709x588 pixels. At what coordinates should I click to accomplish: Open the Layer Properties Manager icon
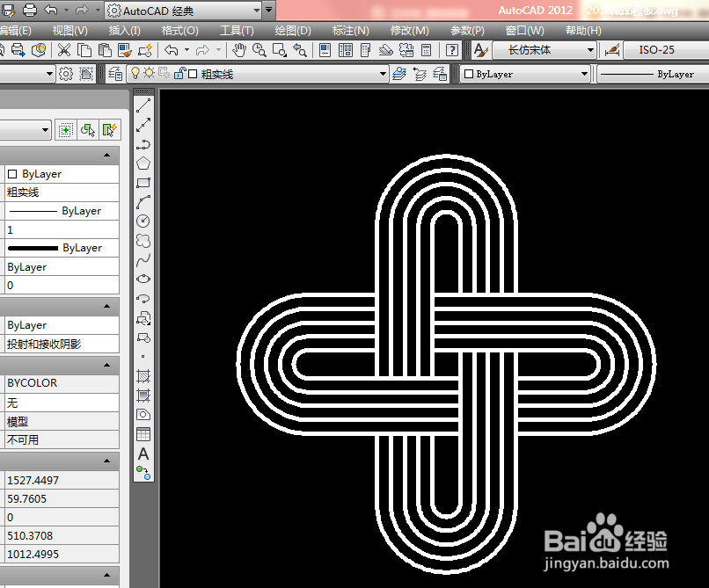pyautogui.click(x=115, y=74)
